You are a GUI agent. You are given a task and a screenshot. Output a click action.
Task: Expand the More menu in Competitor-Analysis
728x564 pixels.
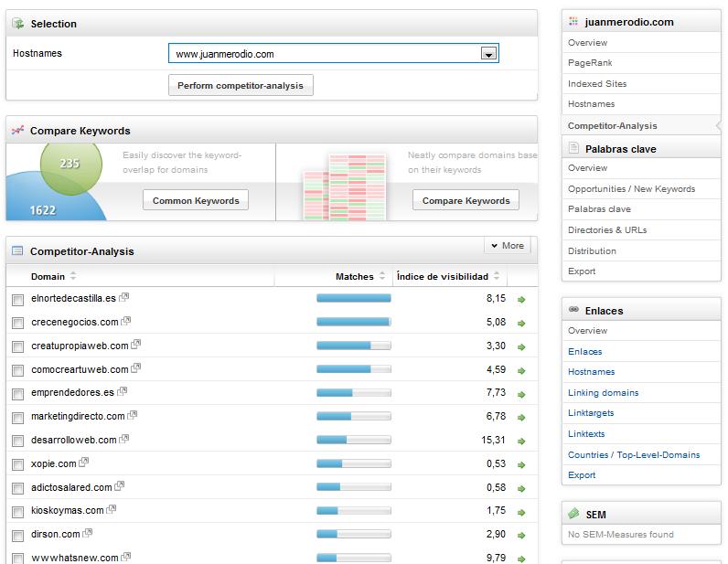pos(508,246)
